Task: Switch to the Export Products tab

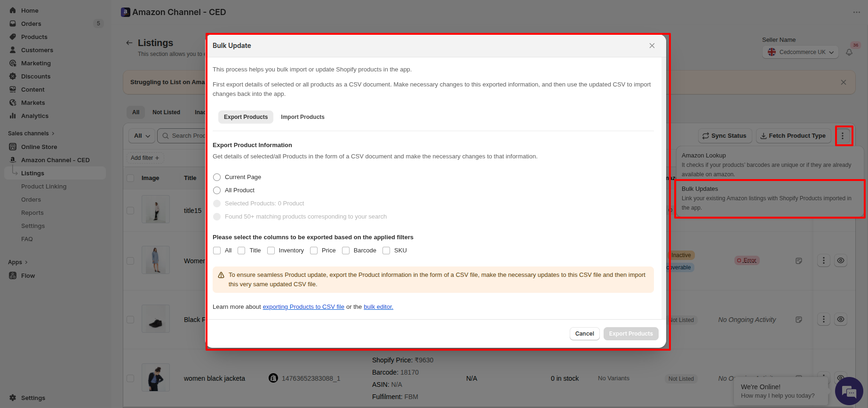Action: [246, 117]
